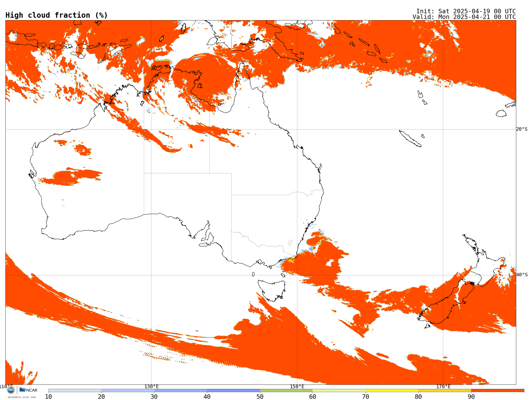The height and width of the screenshot is (400, 532).
Task: Click the 170°E longitude label
Action: 443,386
